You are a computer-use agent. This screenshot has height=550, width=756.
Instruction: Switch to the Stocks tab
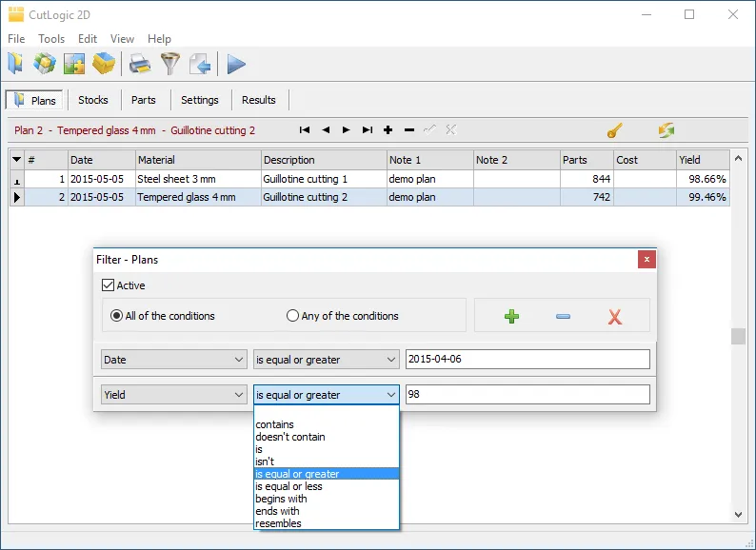(93, 100)
